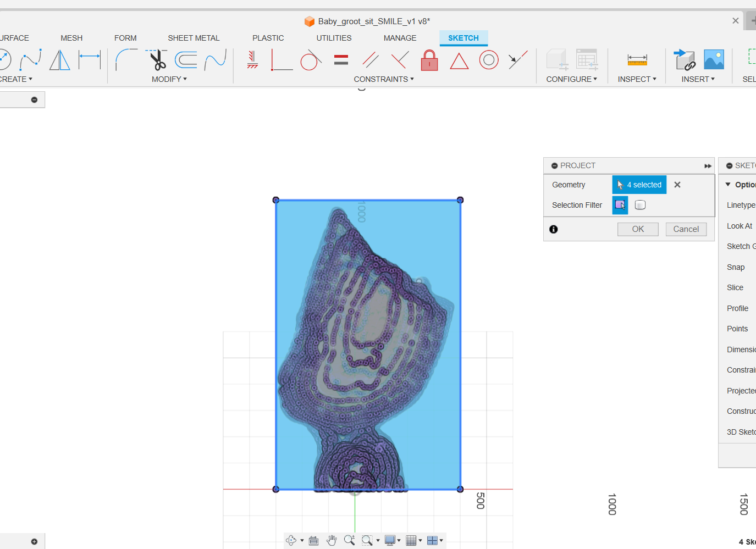Apply Midpoint triangle constraint
The image size is (756, 549).
coord(459,60)
